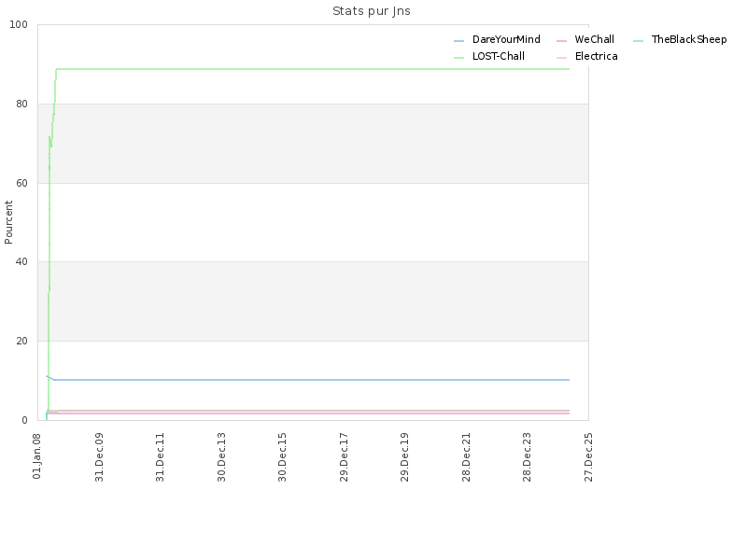The width and height of the screenshot is (747, 560).
Task: Click the teal TheBlackSheep legend color marker
Action: [639, 41]
